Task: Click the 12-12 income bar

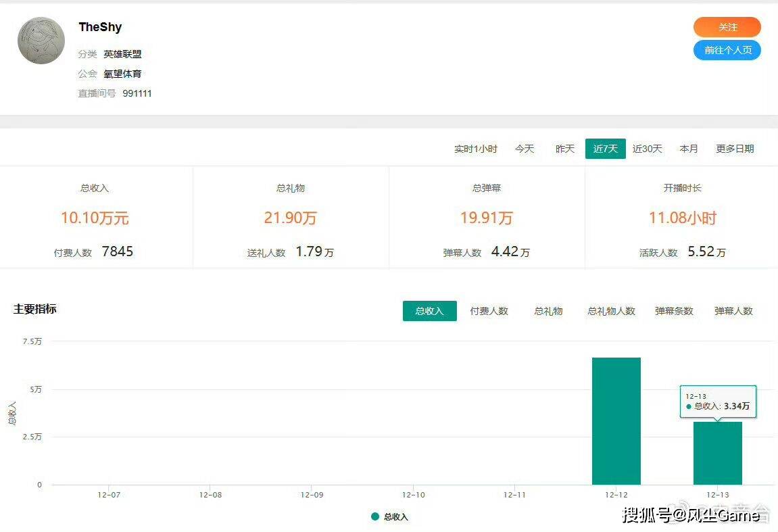Action: pyautogui.click(x=616, y=421)
